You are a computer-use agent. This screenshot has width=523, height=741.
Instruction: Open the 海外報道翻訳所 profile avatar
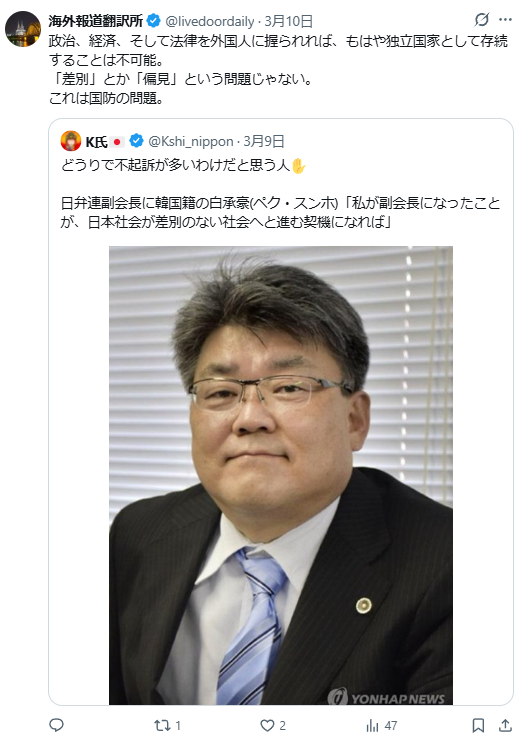(x=23, y=29)
